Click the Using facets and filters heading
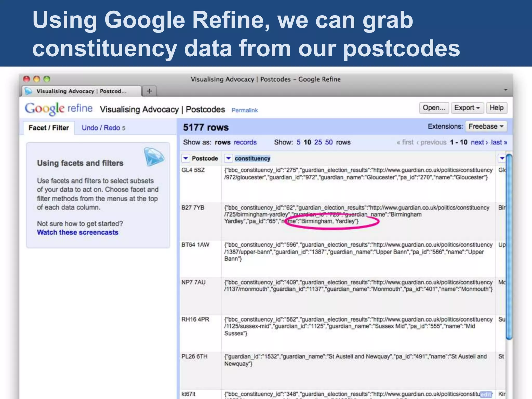The image size is (532, 399). tap(80, 163)
